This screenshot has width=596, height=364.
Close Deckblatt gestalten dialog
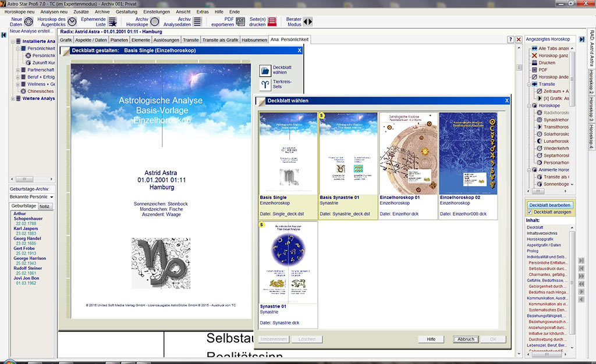tap(300, 50)
